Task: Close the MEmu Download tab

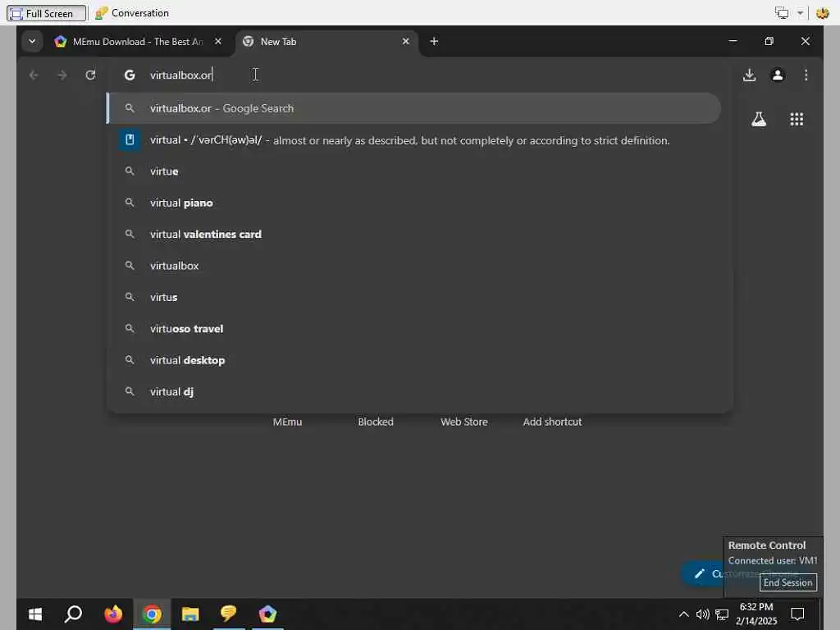Action: click(x=218, y=41)
